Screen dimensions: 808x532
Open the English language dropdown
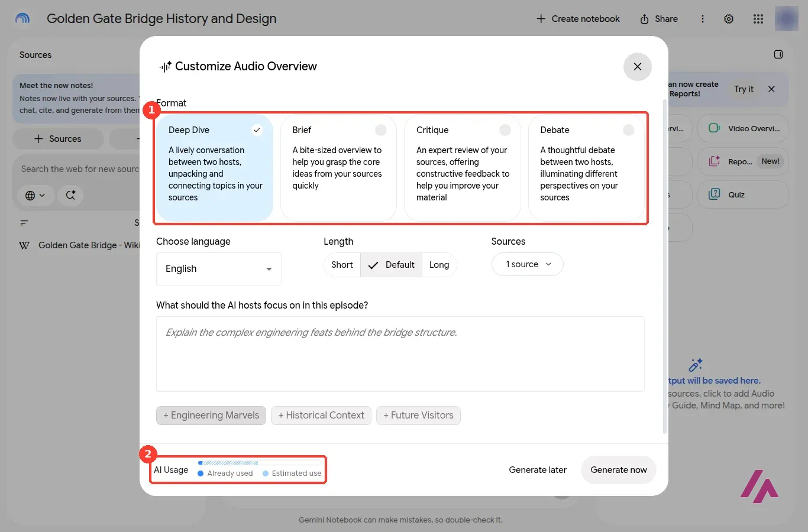pyautogui.click(x=219, y=269)
